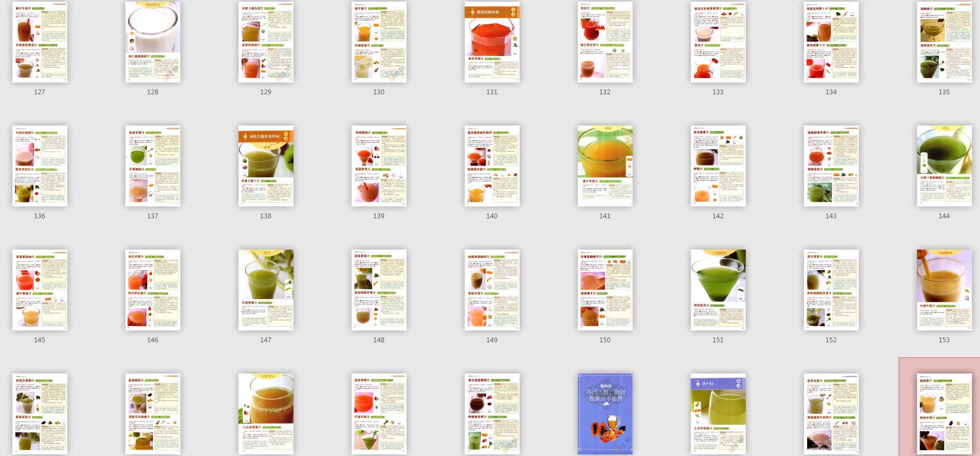
Task: Click the page 147 thumbnail
Action: pyautogui.click(x=266, y=290)
